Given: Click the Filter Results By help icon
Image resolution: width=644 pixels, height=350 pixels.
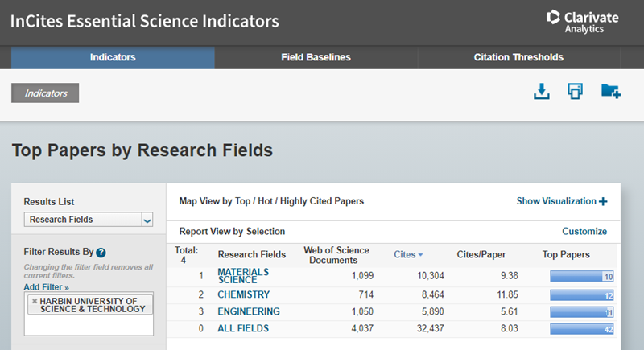Looking at the screenshot, I should point(101,253).
